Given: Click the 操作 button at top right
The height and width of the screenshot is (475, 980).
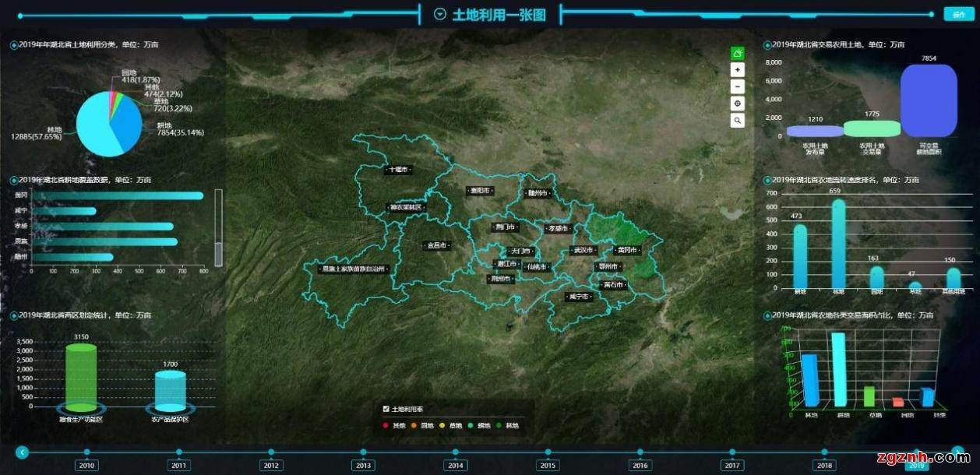Looking at the screenshot, I should pyautogui.click(x=958, y=14).
